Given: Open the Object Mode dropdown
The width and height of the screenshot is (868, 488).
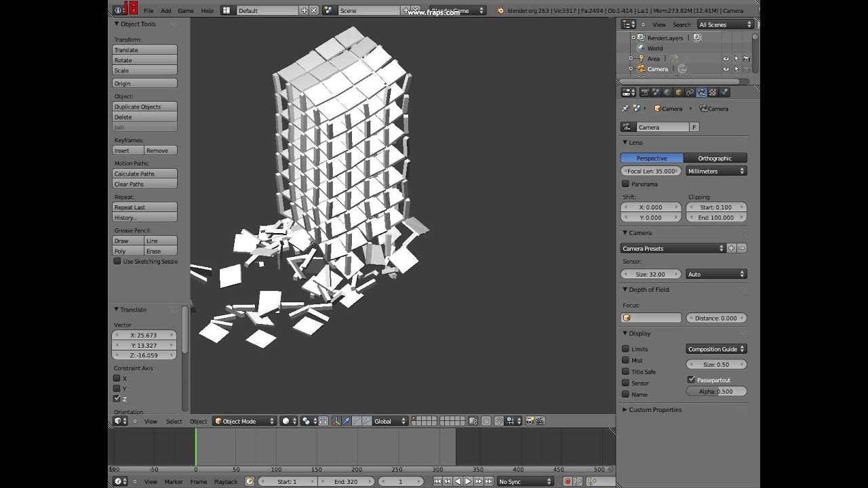Looking at the screenshot, I should tap(245, 421).
